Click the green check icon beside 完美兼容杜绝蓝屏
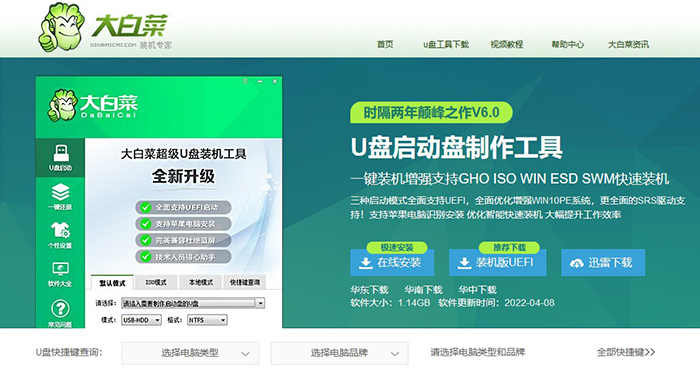This screenshot has width=700, height=375. tap(146, 240)
